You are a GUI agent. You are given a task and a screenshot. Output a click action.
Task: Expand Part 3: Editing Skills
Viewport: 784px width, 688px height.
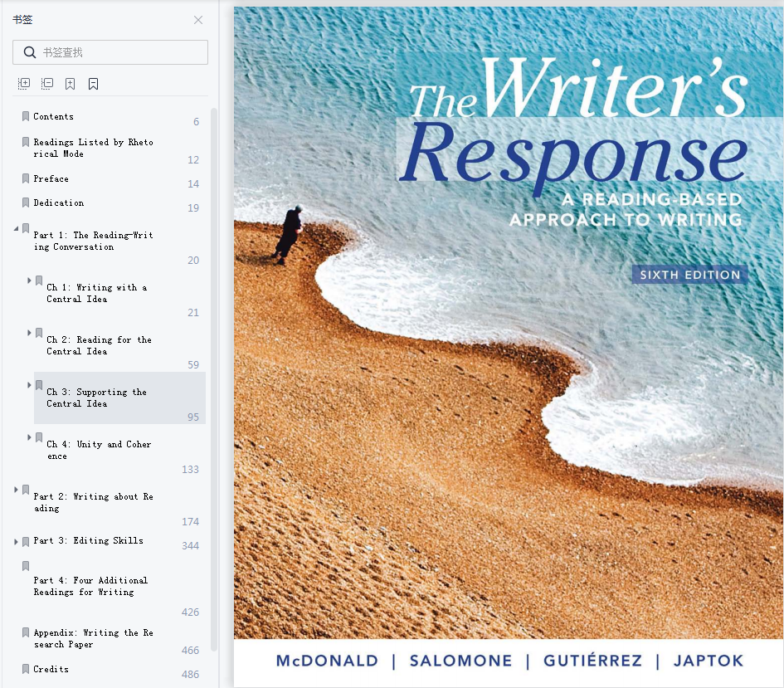pyautogui.click(x=16, y=542)
